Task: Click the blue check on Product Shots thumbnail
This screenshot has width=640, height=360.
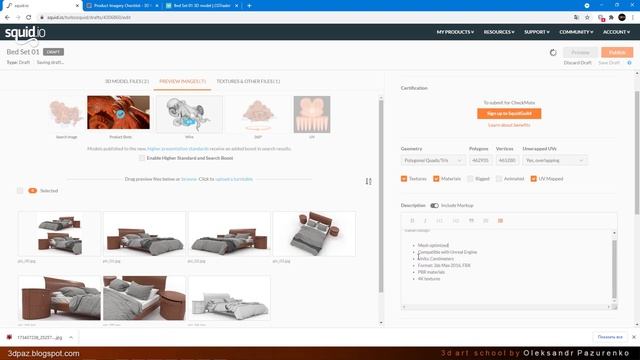Action: point(120,114)
